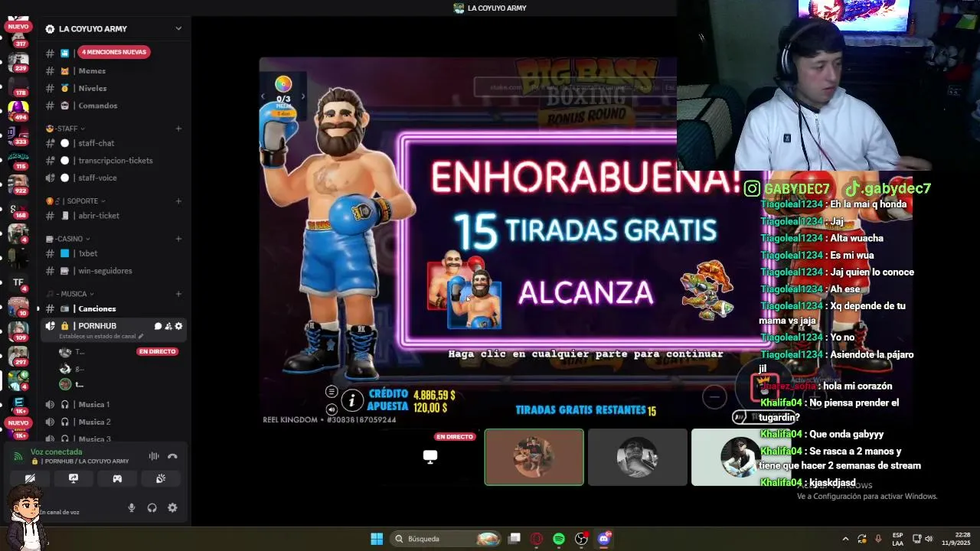The height and width of the screenshot is (551, 980).
Task: Open Spotify from the taskbar
Action: tap(559, 539)
